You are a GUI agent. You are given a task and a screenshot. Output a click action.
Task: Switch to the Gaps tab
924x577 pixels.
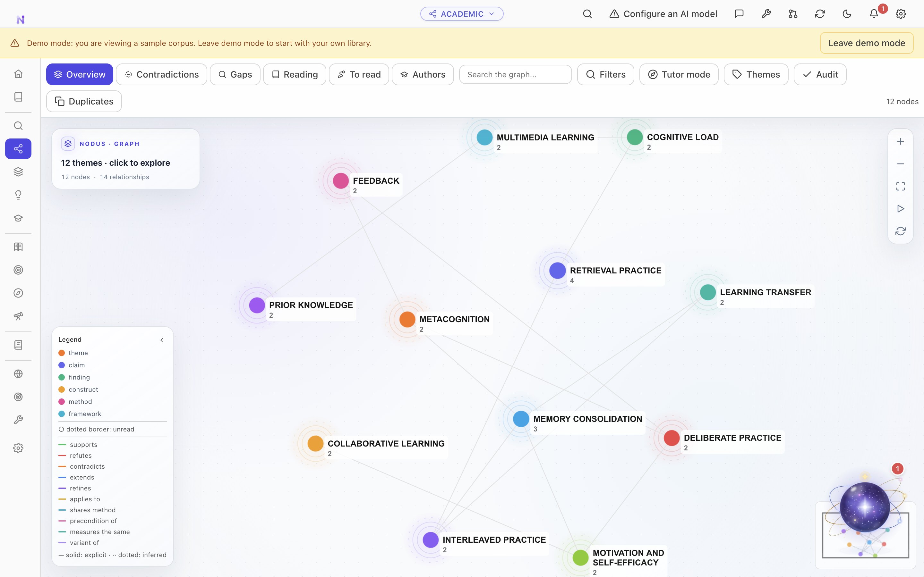(x=235, y=74)
